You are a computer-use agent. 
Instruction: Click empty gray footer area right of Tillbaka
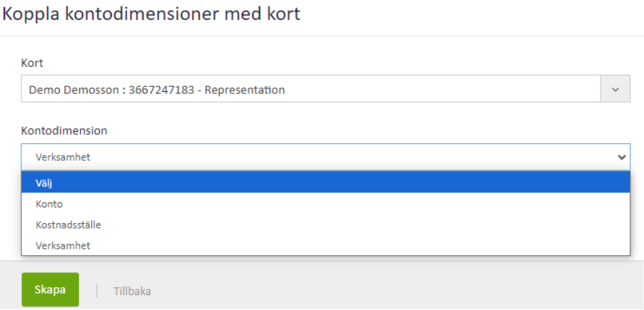coord(392,291)
